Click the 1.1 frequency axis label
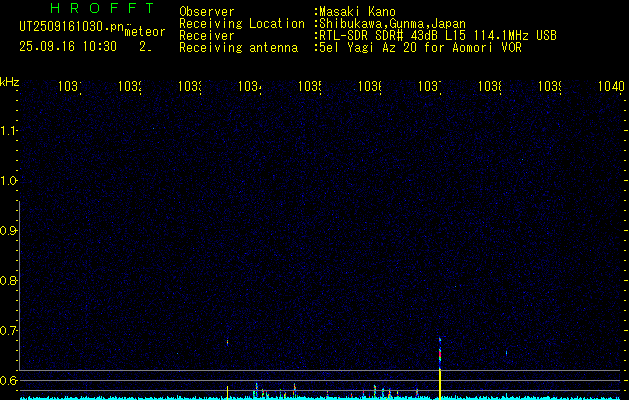The height and width of the screenshot is (400, 629). 8,130
